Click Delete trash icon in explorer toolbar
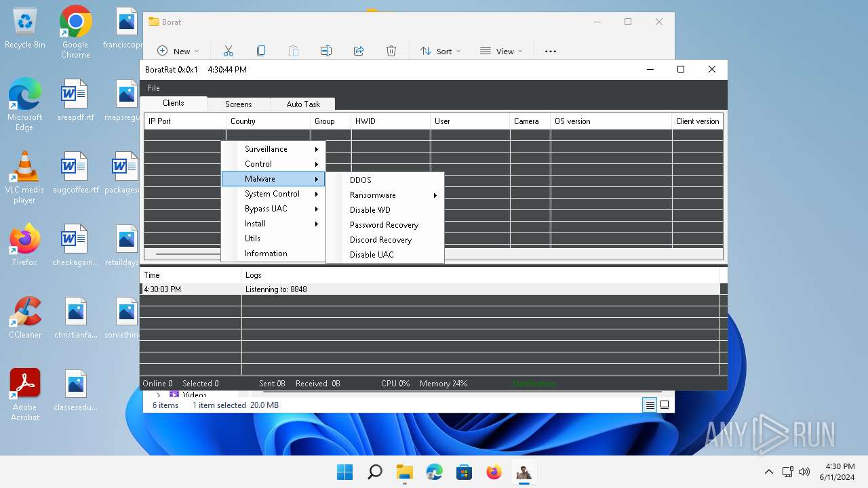The width and height of the screenshot is (868, 488). point(391,51)
